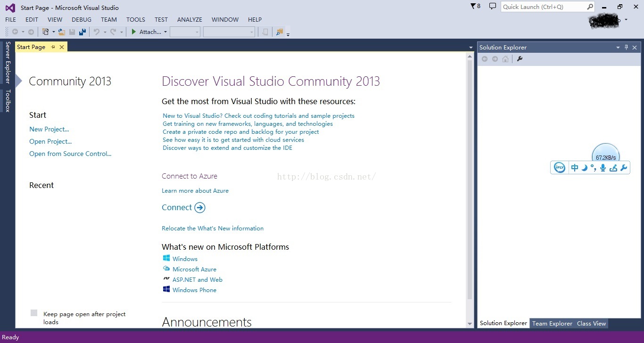The height and width of the screenshot is (343, 644).
Task: Click the Undo toolbar icon
Action: [97, 32]
